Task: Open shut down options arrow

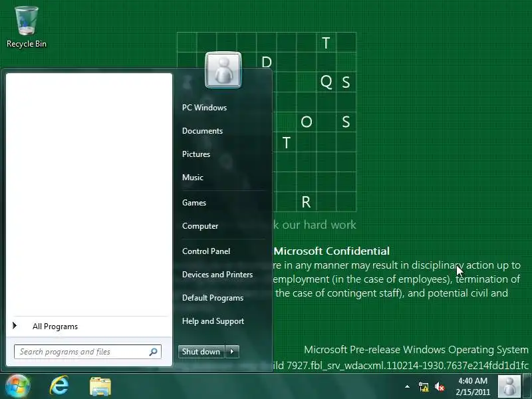Action: [x=232, y=352]
